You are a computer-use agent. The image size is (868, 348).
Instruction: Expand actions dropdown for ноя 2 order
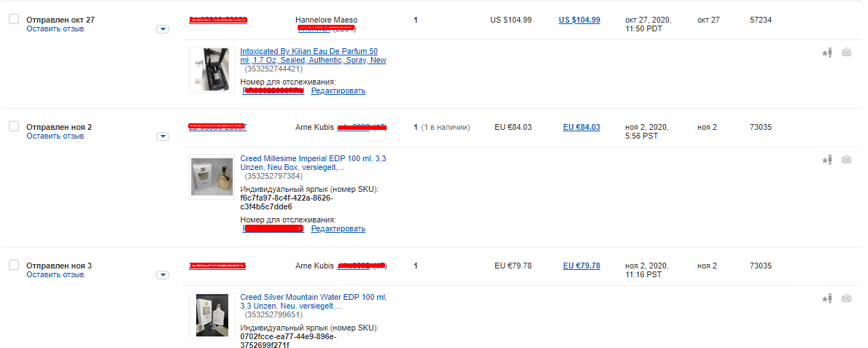tap(163, 136)
